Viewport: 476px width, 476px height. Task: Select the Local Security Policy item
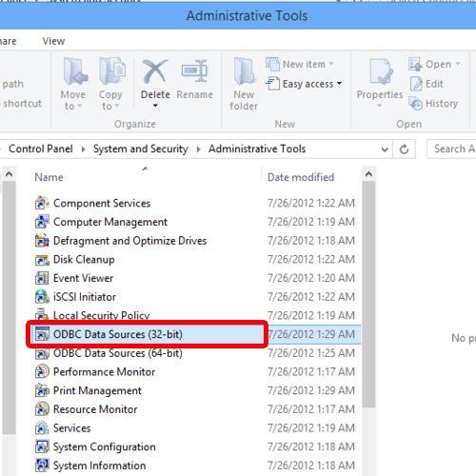tap(101, 315)
